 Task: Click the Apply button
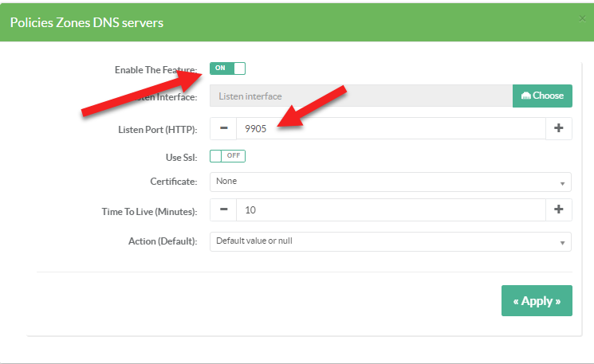(x=537, y=301)
